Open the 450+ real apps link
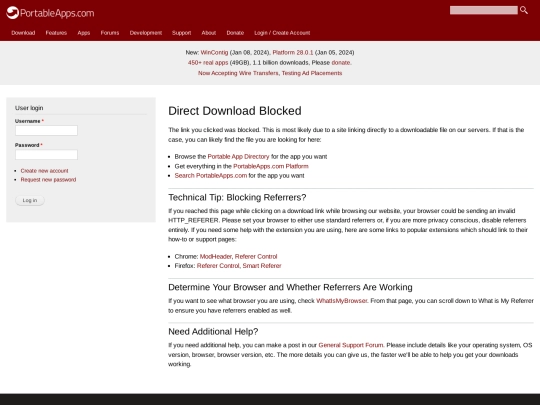540x405 pixels. tap(208, 63)
